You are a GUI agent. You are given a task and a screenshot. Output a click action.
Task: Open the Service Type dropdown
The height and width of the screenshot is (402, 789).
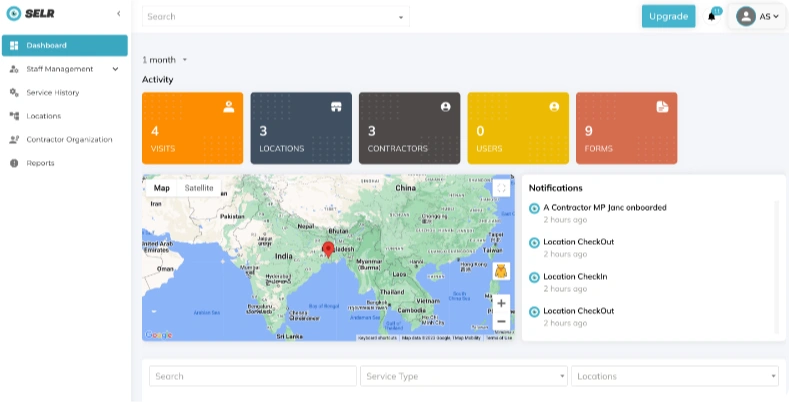tap(464, 376)
